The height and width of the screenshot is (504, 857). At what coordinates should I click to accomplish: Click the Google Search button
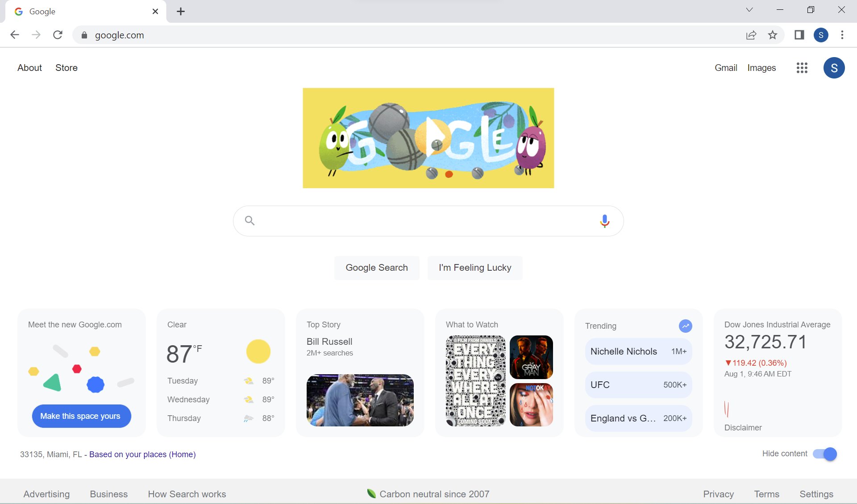tap(376, 268)
